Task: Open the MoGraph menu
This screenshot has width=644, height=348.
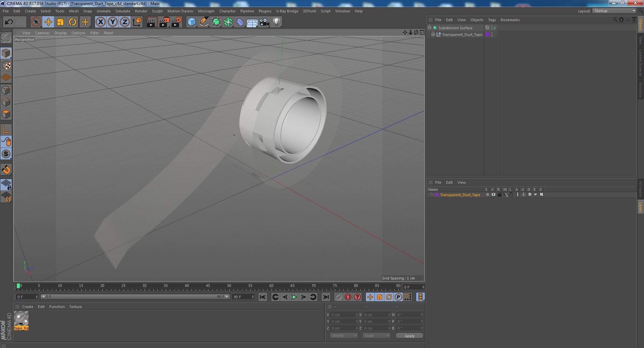Action: pyautogui.click(x=206, y=11)
